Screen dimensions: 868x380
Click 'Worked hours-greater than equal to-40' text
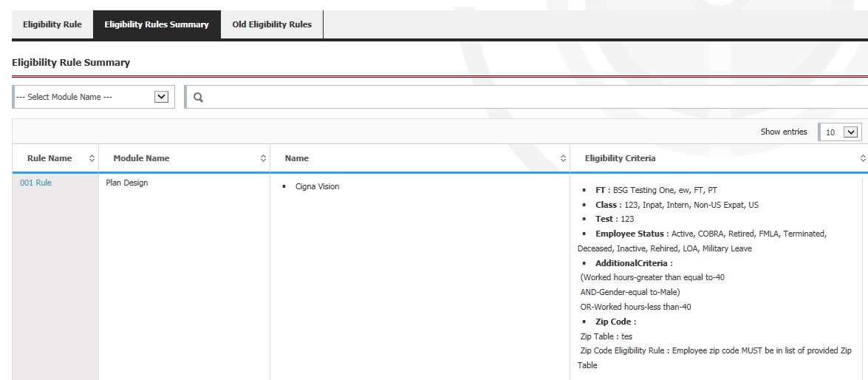(x=652, y=277)
